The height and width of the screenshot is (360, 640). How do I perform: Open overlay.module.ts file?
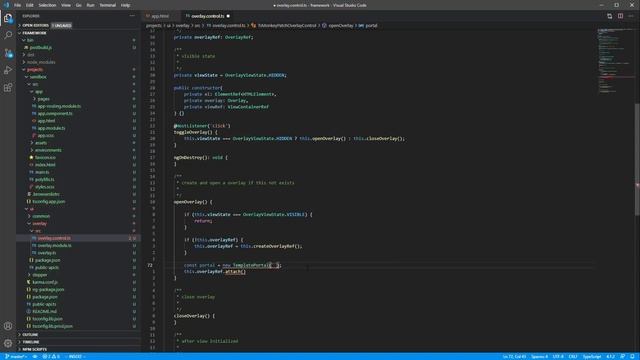54,245
